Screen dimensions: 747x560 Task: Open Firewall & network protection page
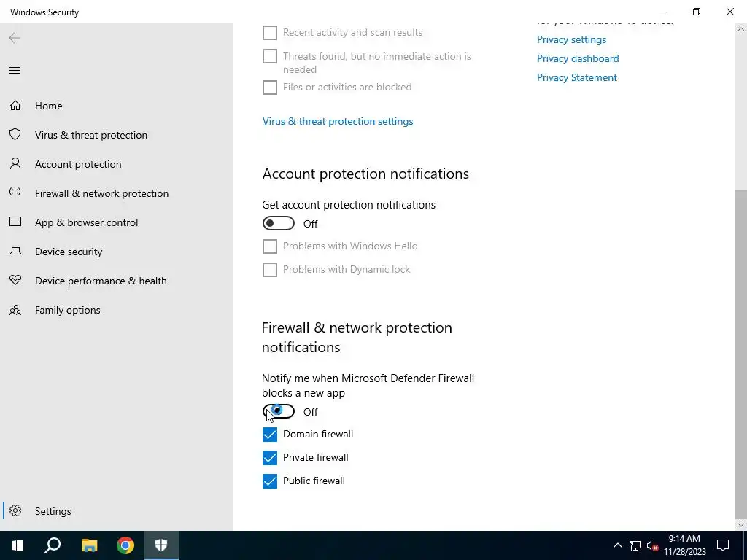coord(117,192)
